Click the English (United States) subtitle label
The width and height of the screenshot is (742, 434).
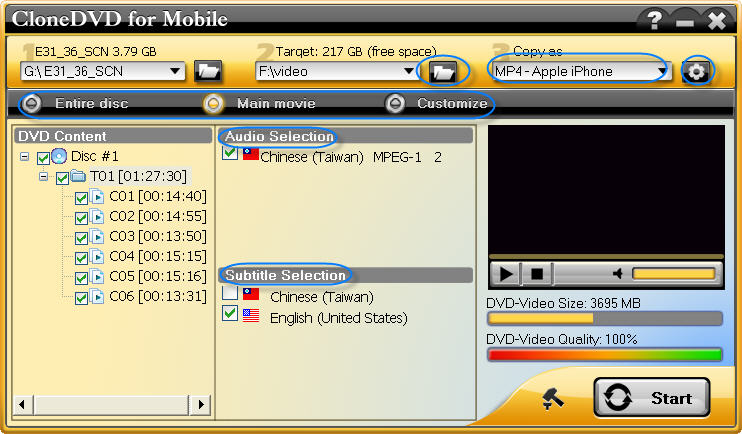click(338, 318)
